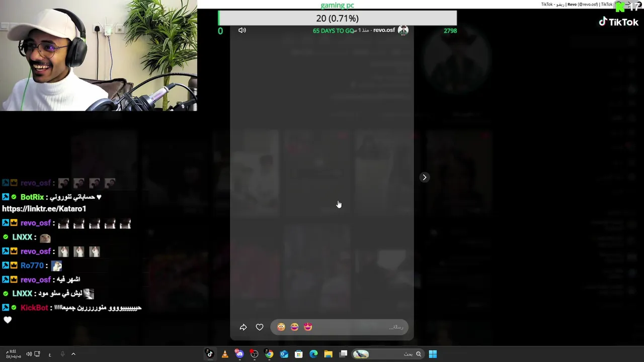The width and height of the screenshot is (644, 362).
Task: Open the revo.osf profile avatar
Action: pyautogui.click(x=403, y=30)
